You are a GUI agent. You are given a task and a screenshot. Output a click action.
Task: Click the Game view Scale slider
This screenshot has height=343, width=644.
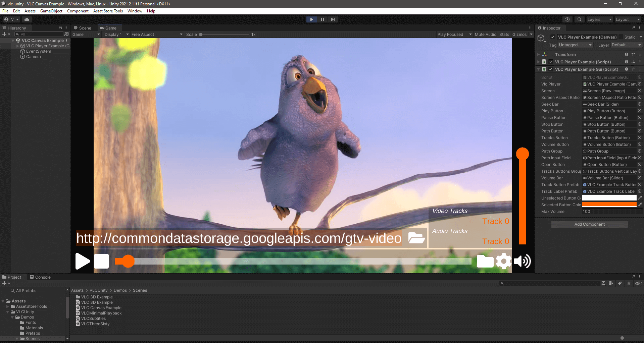point(224,35)
